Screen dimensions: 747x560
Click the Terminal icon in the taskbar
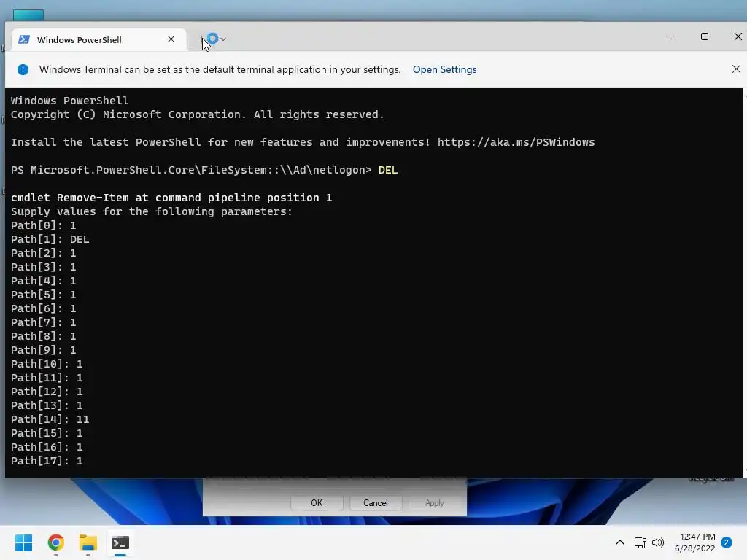click(120, 542)
